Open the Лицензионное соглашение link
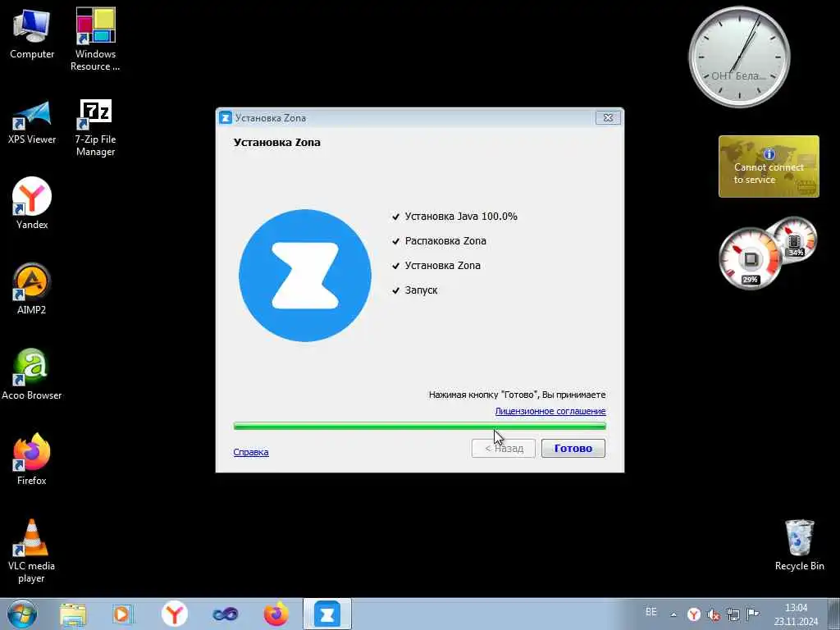The width and height of the screenshot is (840, 630). [550, 412]
